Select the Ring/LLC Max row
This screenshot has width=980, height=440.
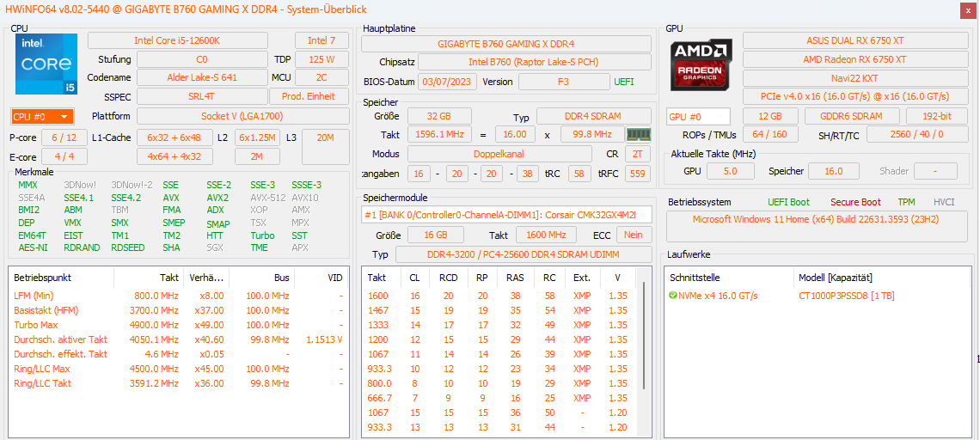[x=179, y=369]
